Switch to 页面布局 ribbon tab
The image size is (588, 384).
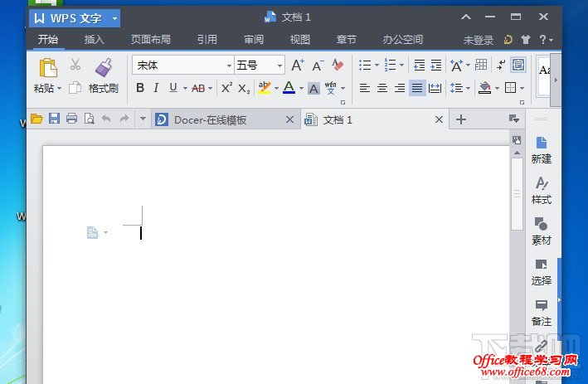click(x=150, y=39)
